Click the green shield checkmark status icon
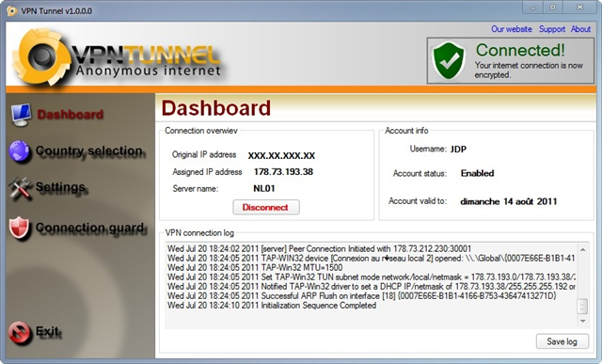 [x=449, y=60]
